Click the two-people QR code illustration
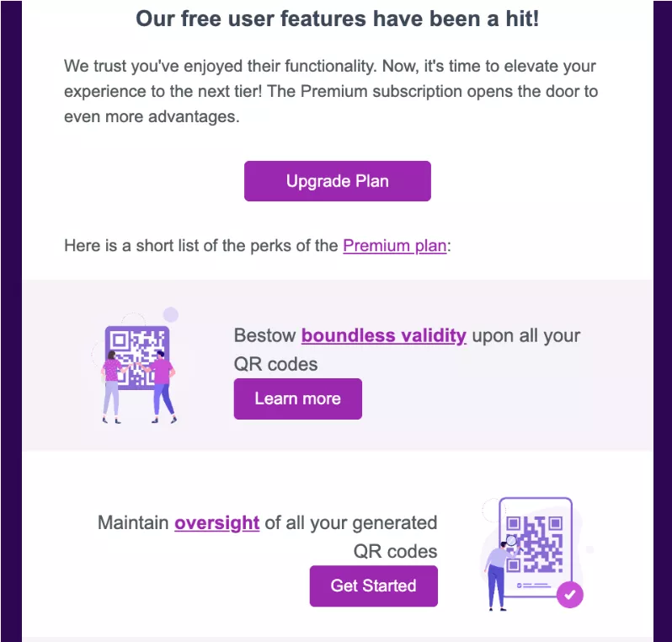 click(x=136, y=366)
